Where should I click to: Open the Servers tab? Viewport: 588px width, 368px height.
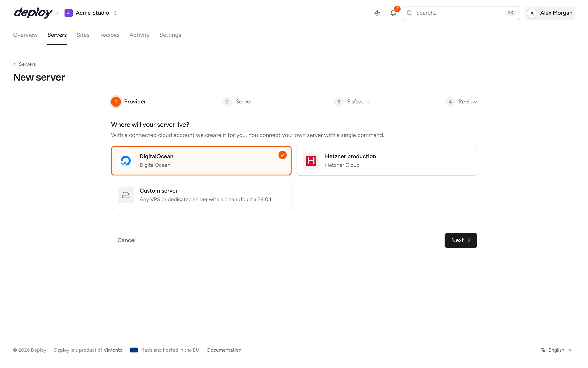[57, 35]
